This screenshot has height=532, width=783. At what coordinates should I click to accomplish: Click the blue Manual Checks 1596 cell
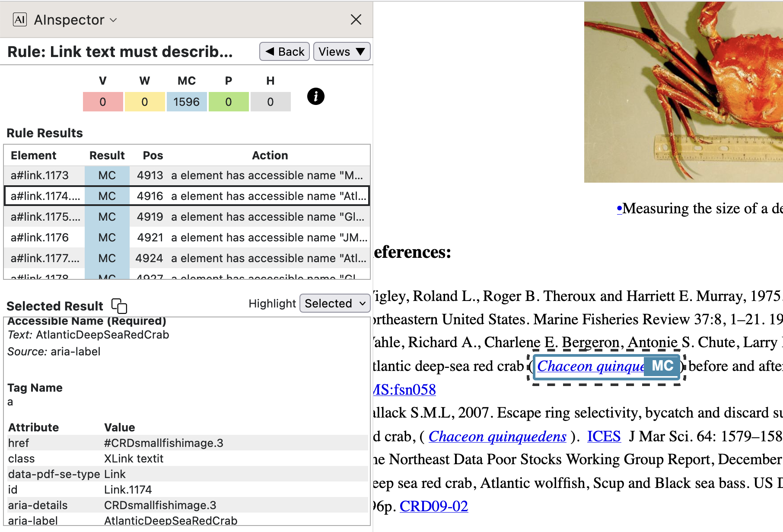(x=186, y=102)
